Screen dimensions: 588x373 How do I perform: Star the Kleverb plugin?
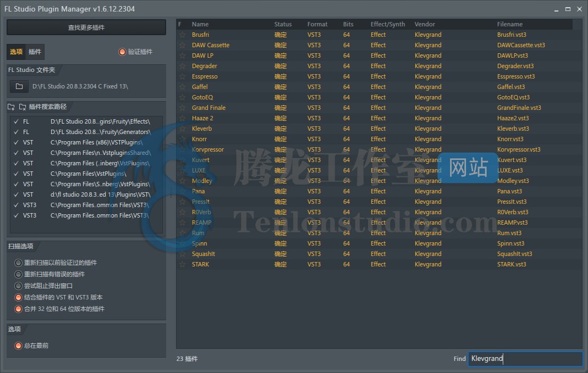[x=182, y=129]
